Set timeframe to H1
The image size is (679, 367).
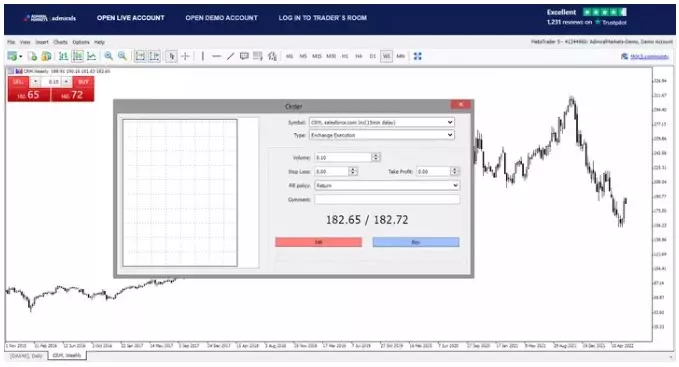click(x=345, y=56)
